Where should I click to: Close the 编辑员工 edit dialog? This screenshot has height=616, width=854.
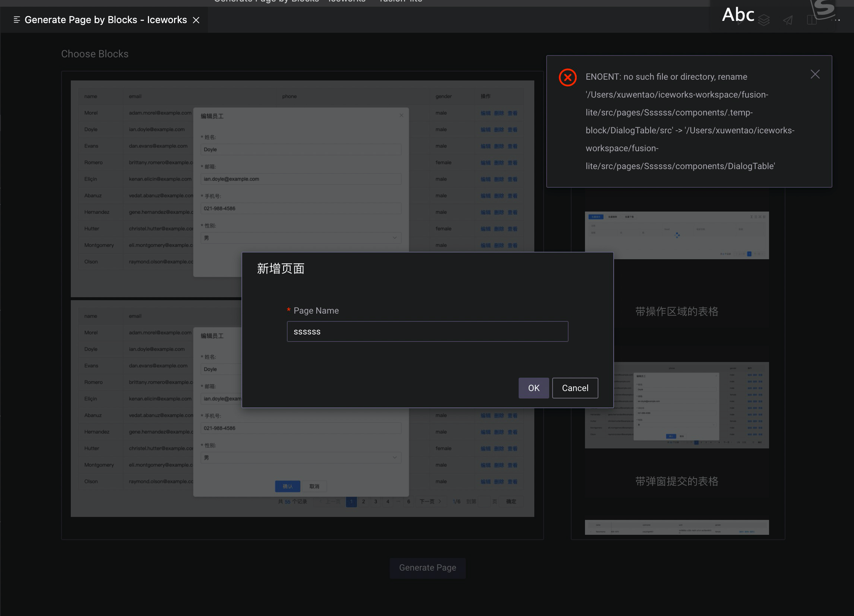[x=401, y=115]
